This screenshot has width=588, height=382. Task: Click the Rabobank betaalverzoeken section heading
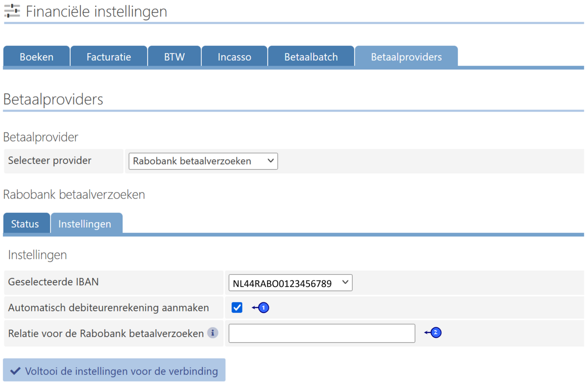click(74, 195)
